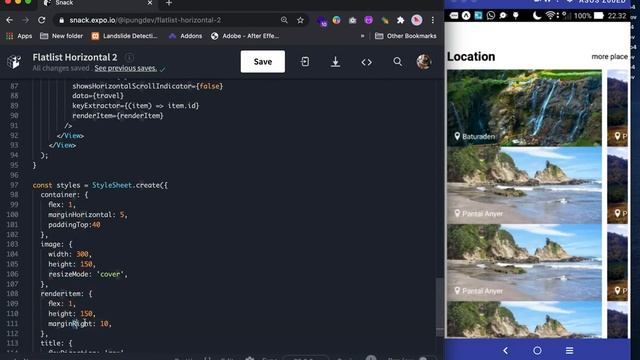Open a new browser tab
640x360 pixels.
tap(169, 3)
